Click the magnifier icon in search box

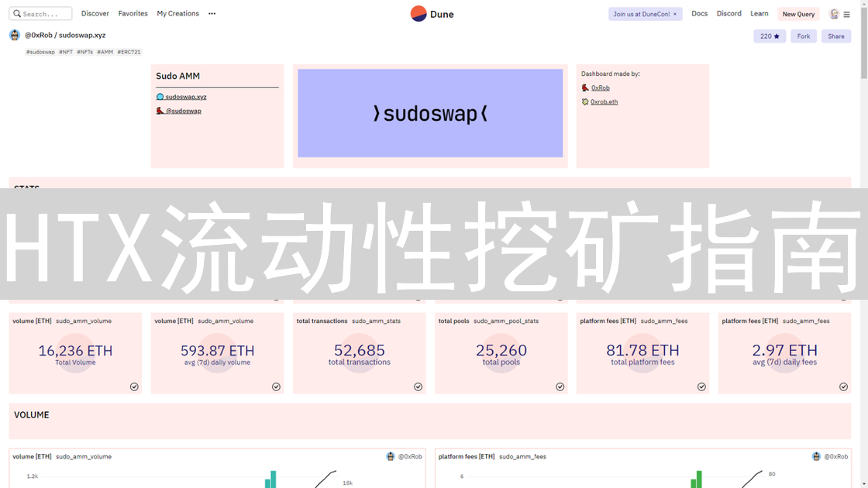pyautogui.click(x=17, y=13)
